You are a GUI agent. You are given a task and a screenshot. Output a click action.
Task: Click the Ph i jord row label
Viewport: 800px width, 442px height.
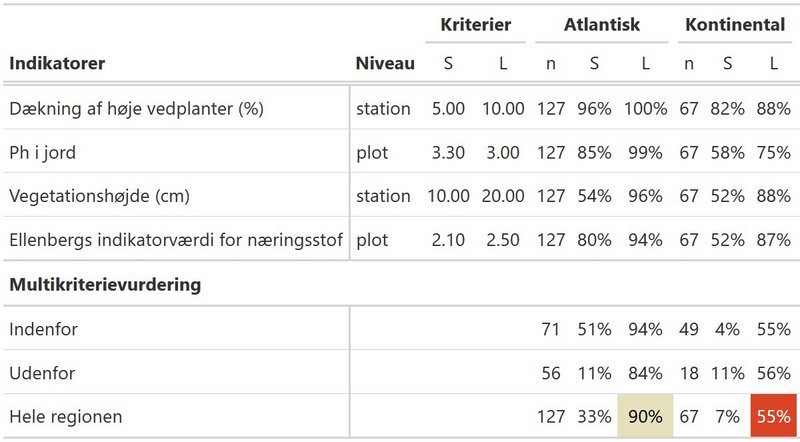coord(42,153)
